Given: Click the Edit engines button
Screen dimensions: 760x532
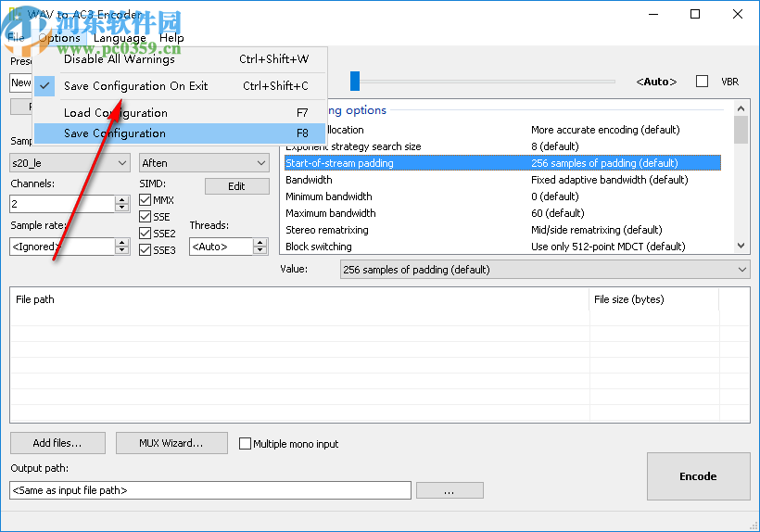Looking at the screenshot, I should click(237, 186).
